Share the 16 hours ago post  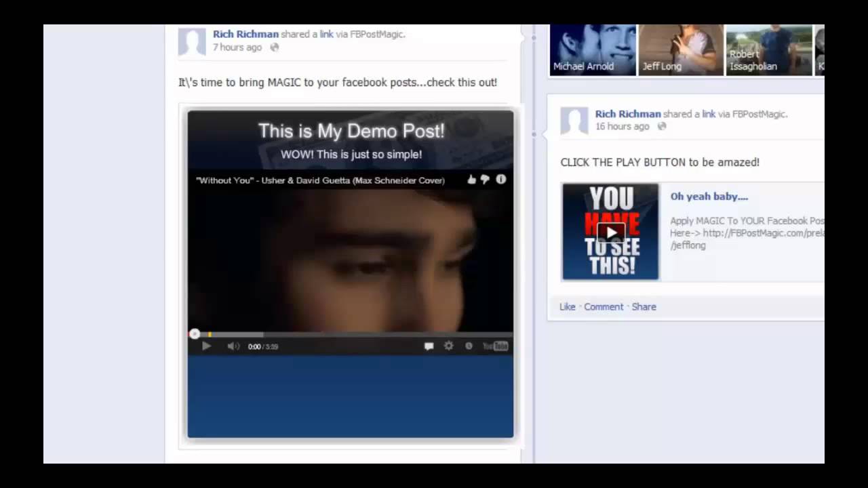point(644,307)
